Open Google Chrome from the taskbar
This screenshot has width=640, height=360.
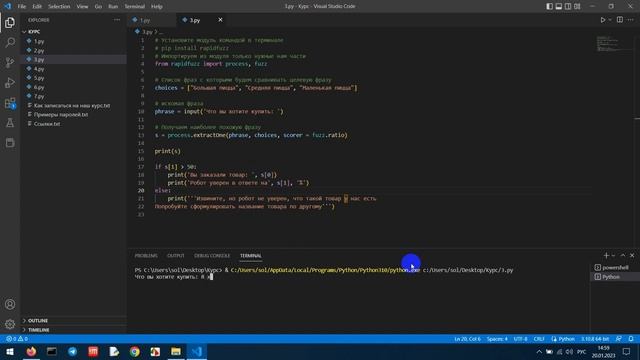135,351
